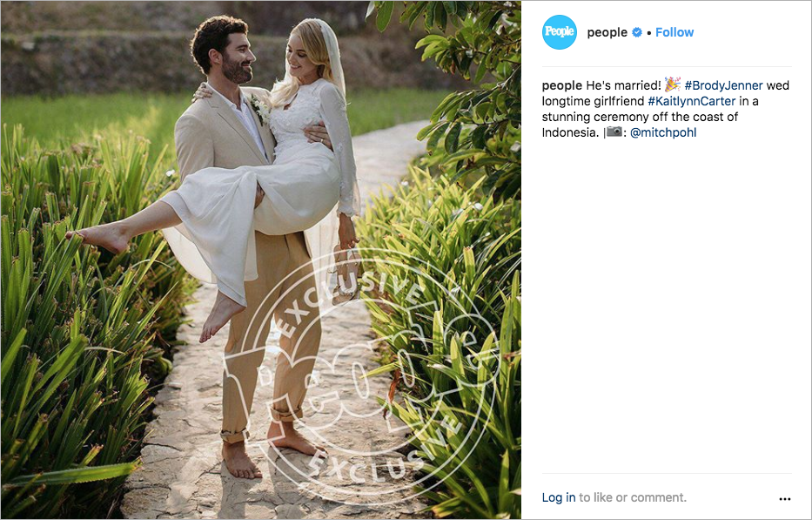The image size is (812, 520).
Task: Click the groom's face in the photo
Action: pos(236,57)
